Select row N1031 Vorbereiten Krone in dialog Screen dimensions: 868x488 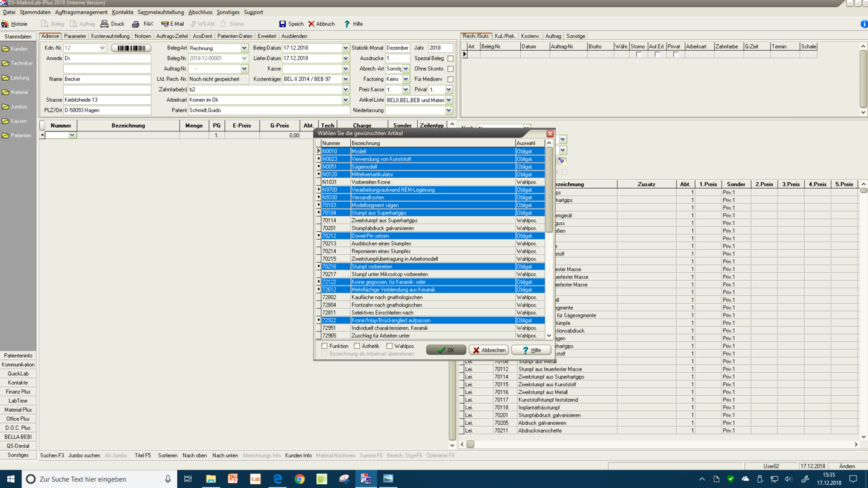pos(430,182)
